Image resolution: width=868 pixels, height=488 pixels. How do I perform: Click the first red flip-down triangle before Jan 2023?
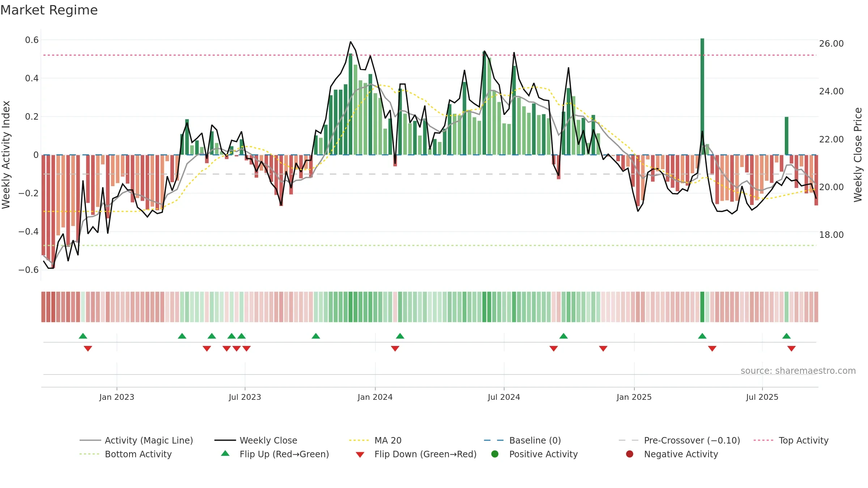[x=88, y=348]
